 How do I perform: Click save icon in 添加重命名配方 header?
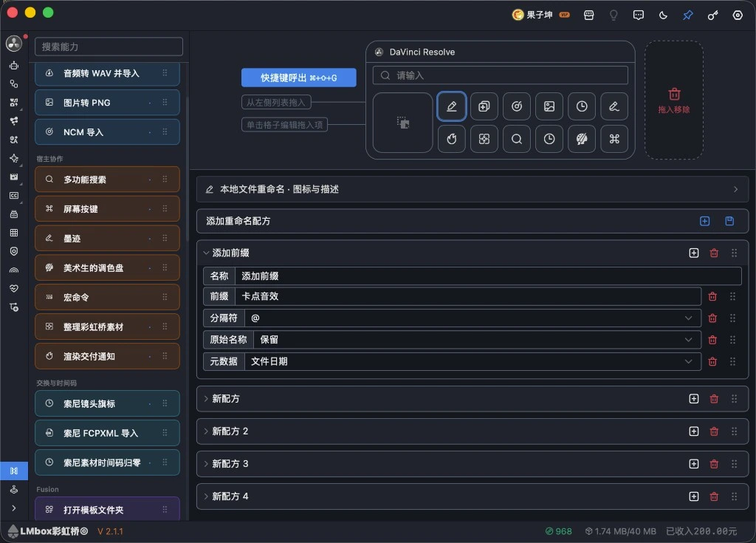[729, 221]
